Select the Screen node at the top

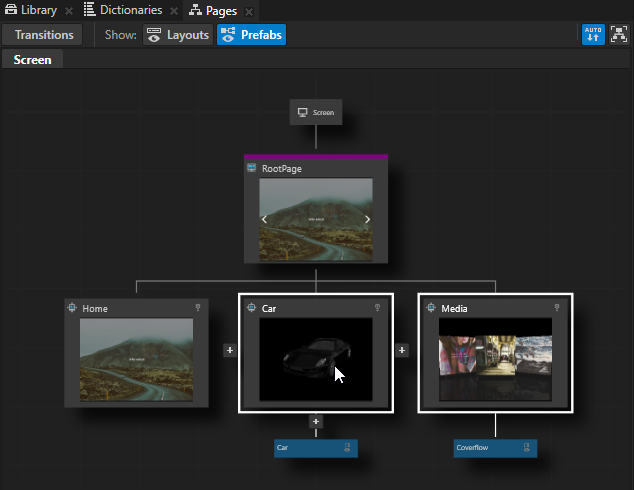(316, 112)
